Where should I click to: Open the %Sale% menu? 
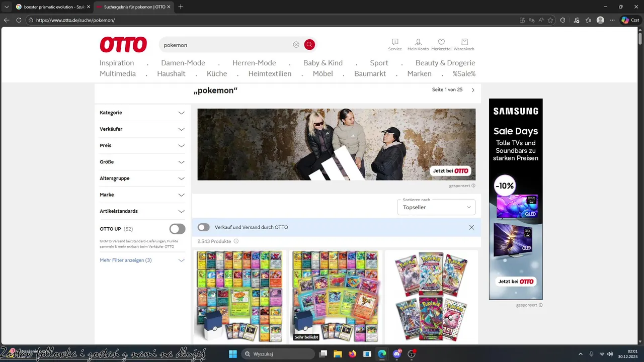(464, 73)
